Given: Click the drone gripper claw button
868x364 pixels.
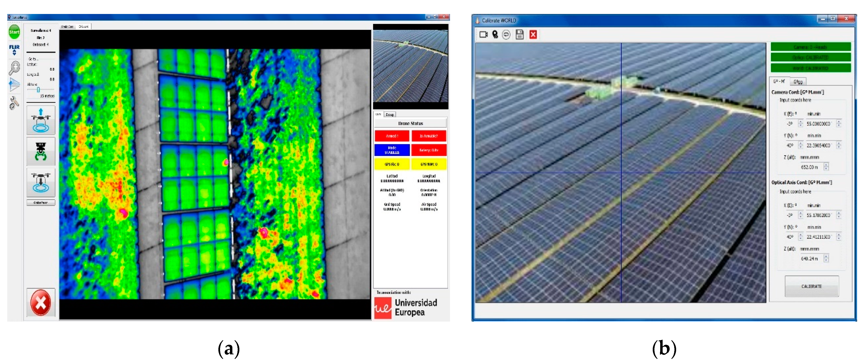Looking at the screenshot, I should [x=41, y=151].
